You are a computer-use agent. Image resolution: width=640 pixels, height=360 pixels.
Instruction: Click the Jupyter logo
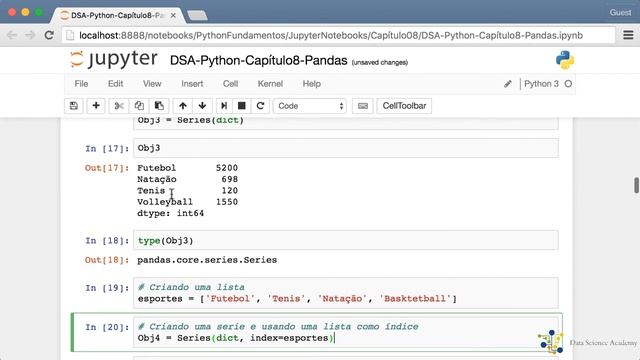point(113,59)
